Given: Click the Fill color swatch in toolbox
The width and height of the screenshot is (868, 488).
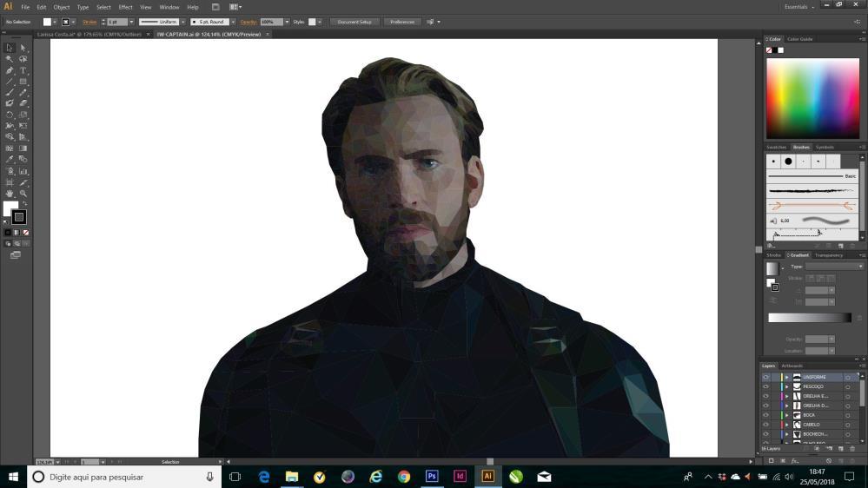Looking at the screenshot, I should click(x=9, y=207).
